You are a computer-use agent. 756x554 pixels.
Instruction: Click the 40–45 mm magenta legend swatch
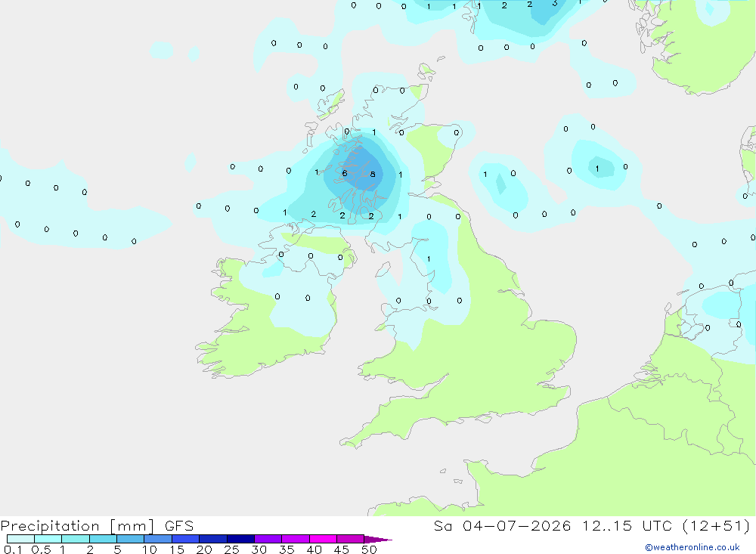coord(323,539)
